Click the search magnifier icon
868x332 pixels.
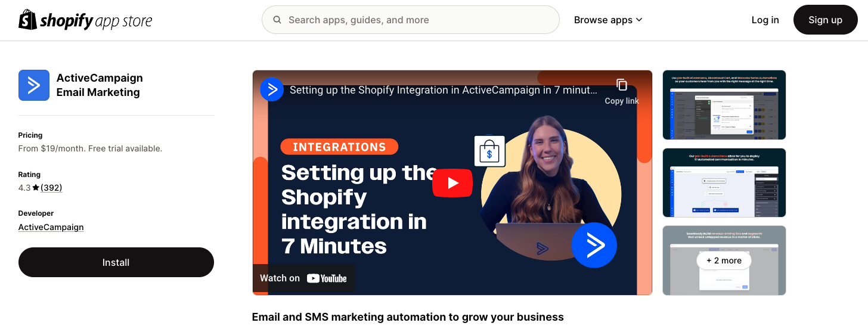[277, 20]
